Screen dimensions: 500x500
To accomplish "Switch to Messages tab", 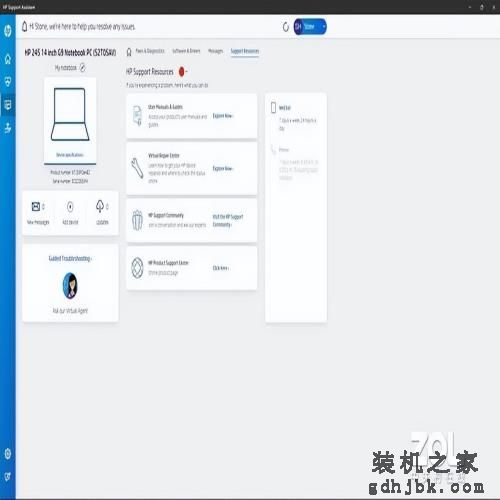I will [x=215, y=51].
